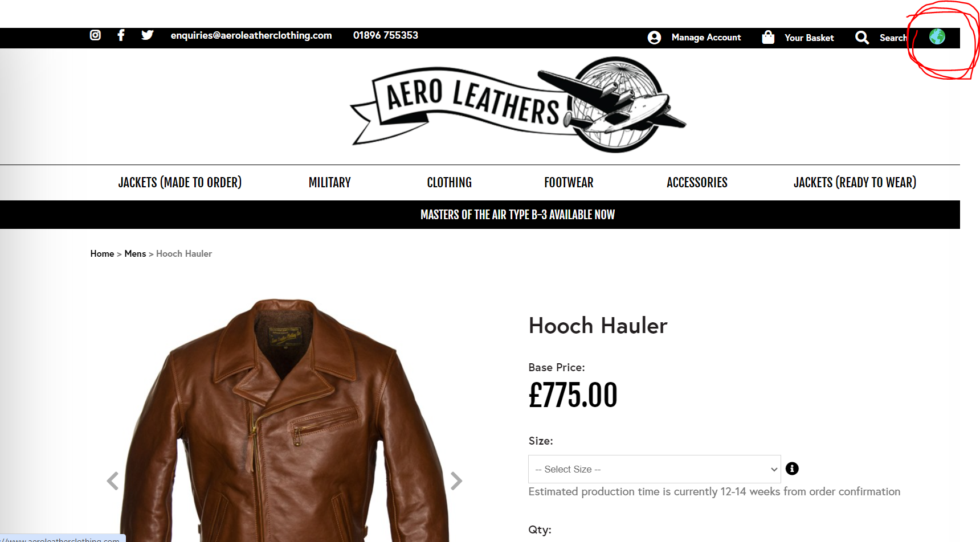Click the Aero Leathers logo
Screen dimensions: 980x542
tap(518, 105)
